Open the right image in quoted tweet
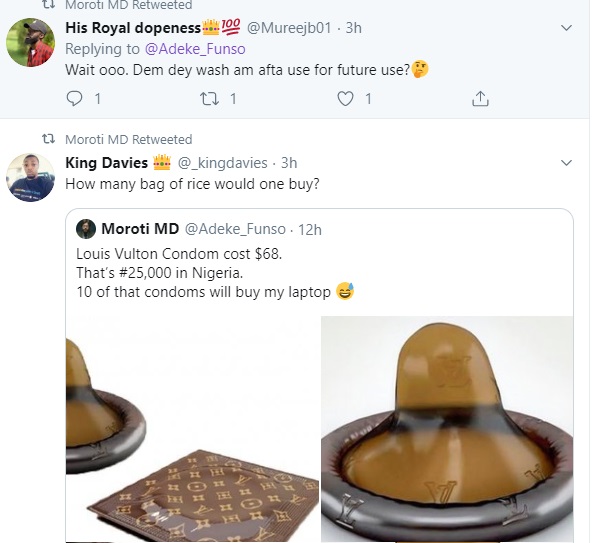The height and width of the screenshot is (543, 616). (x=447, y=430)
